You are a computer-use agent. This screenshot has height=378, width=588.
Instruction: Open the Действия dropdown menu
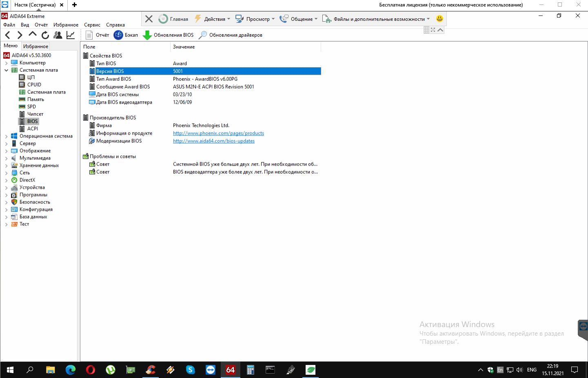point(212,19)
